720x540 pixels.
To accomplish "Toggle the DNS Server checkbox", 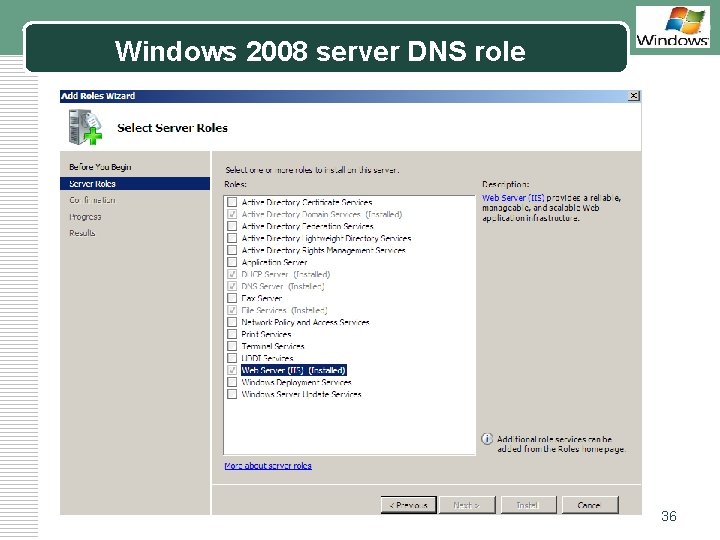I will 232,286.
